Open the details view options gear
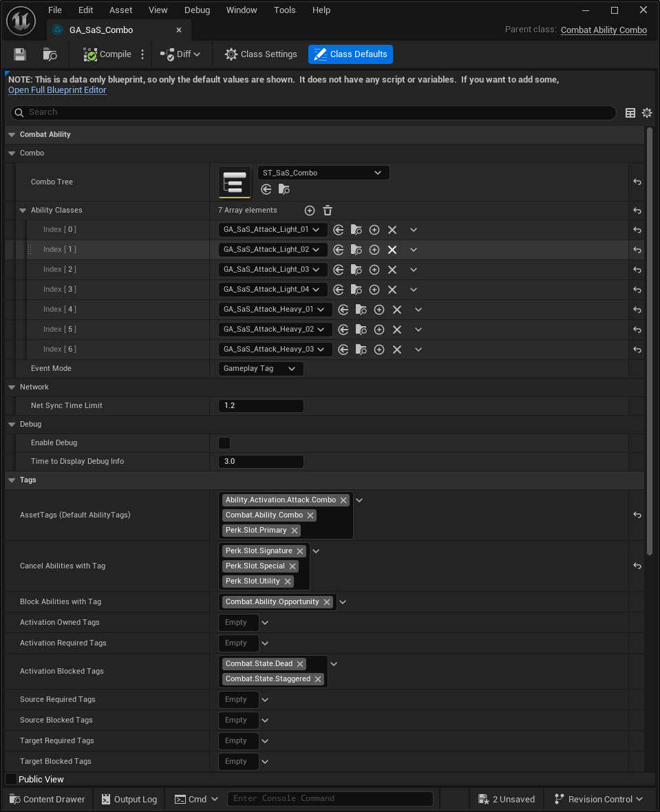Viewport: 660px width, 812px height. [x=647, y=112]
